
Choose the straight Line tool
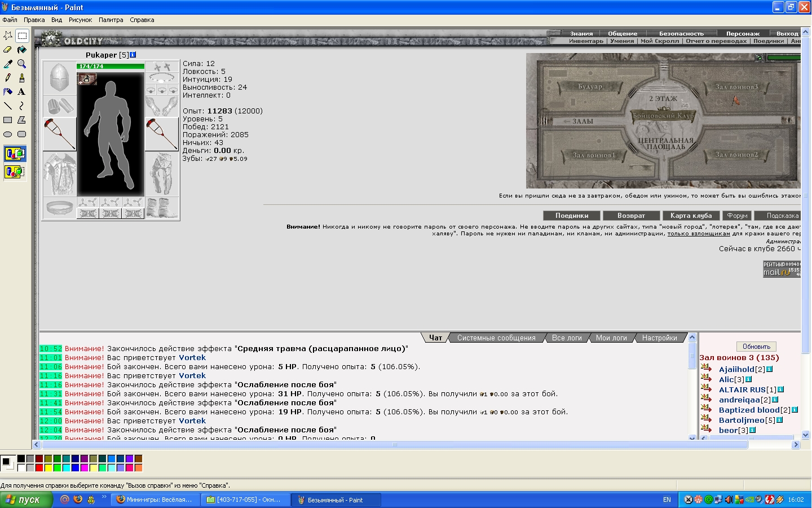pyautogui.click(x=8, y=106)
